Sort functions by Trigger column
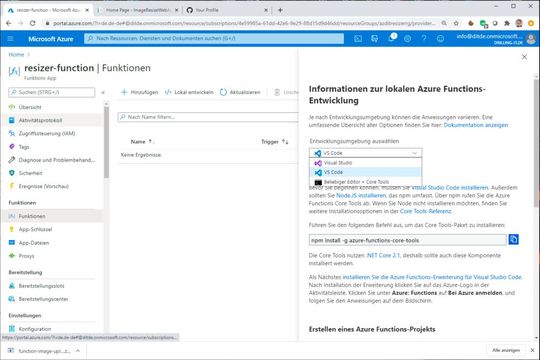540x360 pixels. click(x=274, y=142)
